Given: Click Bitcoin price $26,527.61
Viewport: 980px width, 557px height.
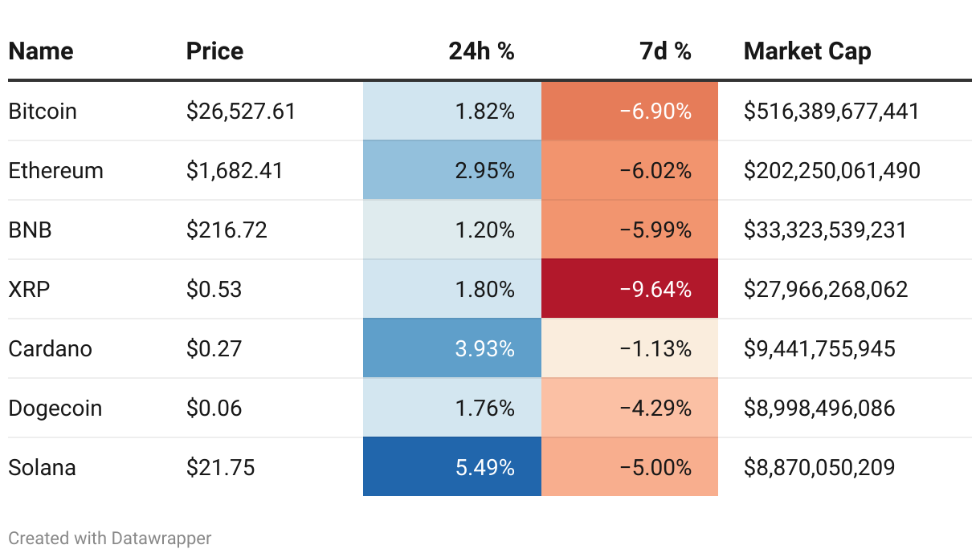Looking at the screenshot, I should pos(241,111).
